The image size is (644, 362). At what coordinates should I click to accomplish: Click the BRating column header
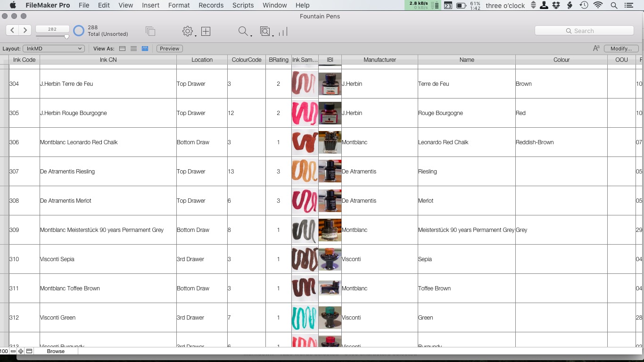(278, 60)
